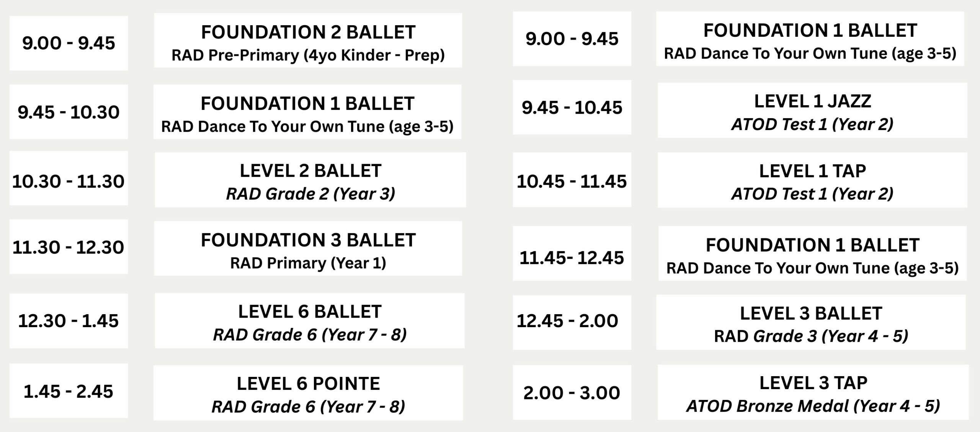
Task: Select the 2.00 - 3.00 time slot
Action: pyautogui.click(x=572, y=393)
